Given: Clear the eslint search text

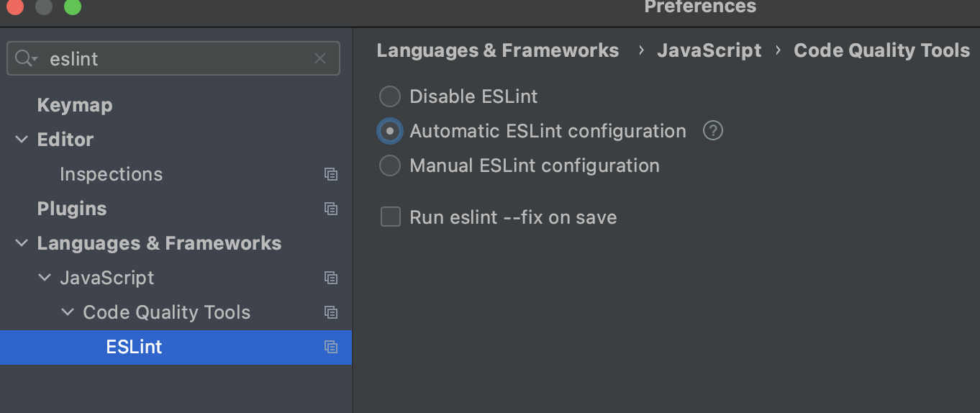Looking at the screenshot, I should pyautogui.click(x=320, y=59).
